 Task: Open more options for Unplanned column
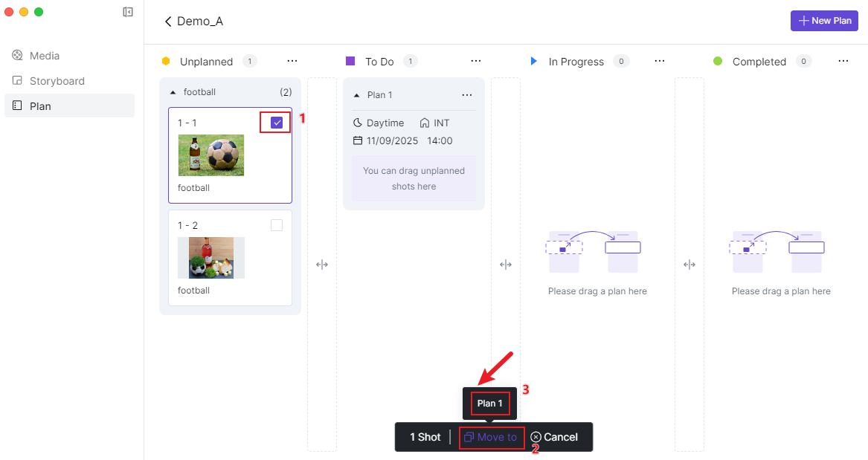click(x=292, y=61)
